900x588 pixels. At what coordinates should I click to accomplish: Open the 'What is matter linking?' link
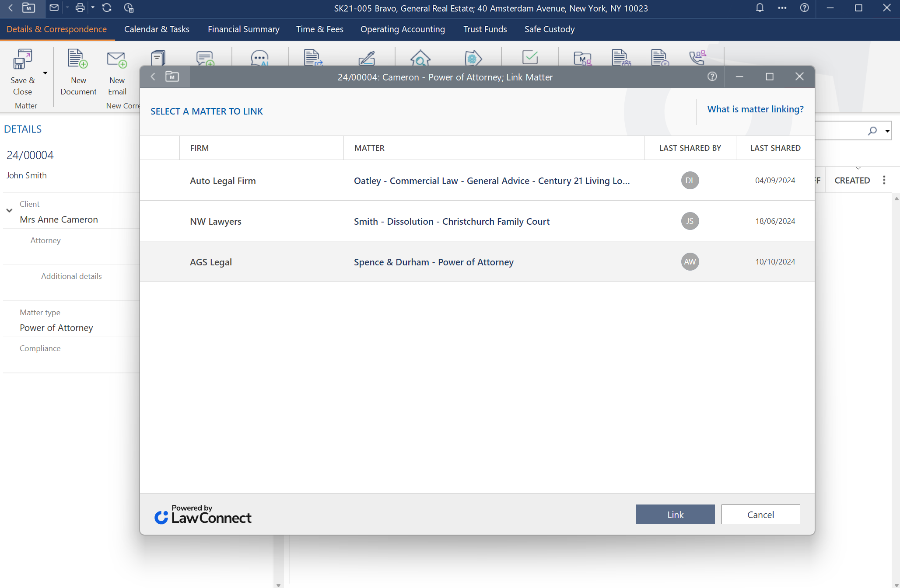(755, 109)
